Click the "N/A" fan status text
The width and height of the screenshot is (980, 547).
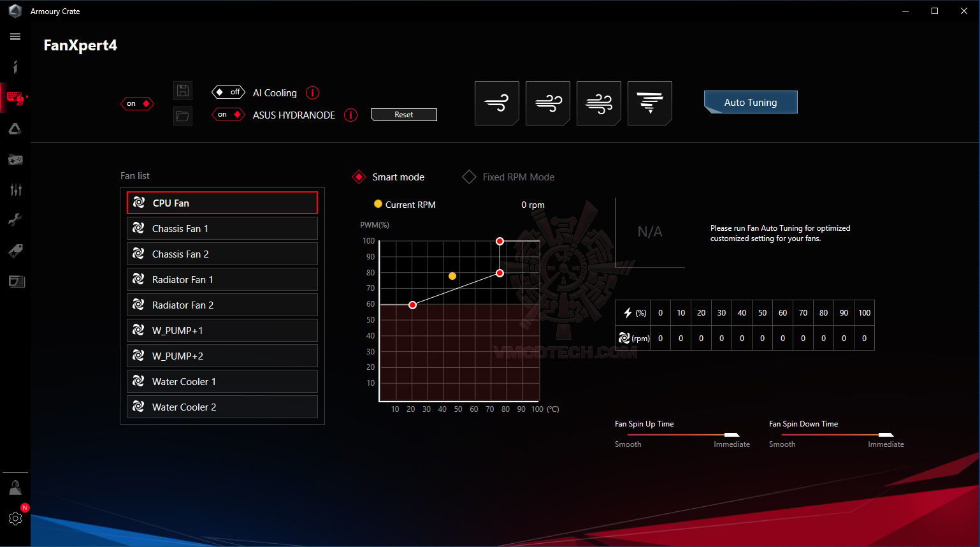tap(650, 232)
